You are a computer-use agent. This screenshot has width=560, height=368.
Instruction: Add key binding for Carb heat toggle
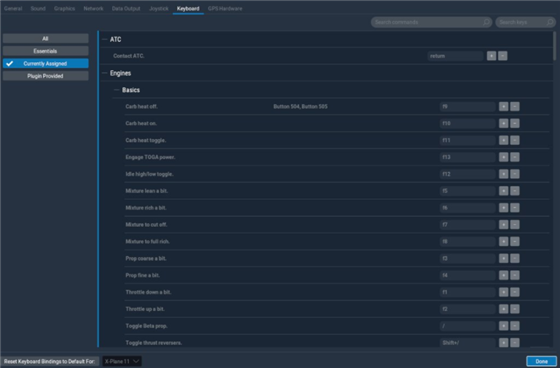pos(504,140)
